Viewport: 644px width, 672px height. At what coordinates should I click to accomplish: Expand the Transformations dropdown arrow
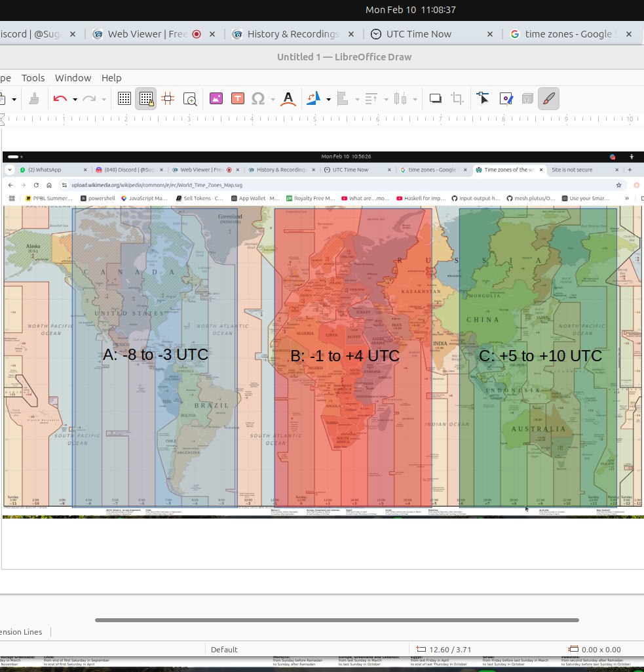[x=328, y=100]
